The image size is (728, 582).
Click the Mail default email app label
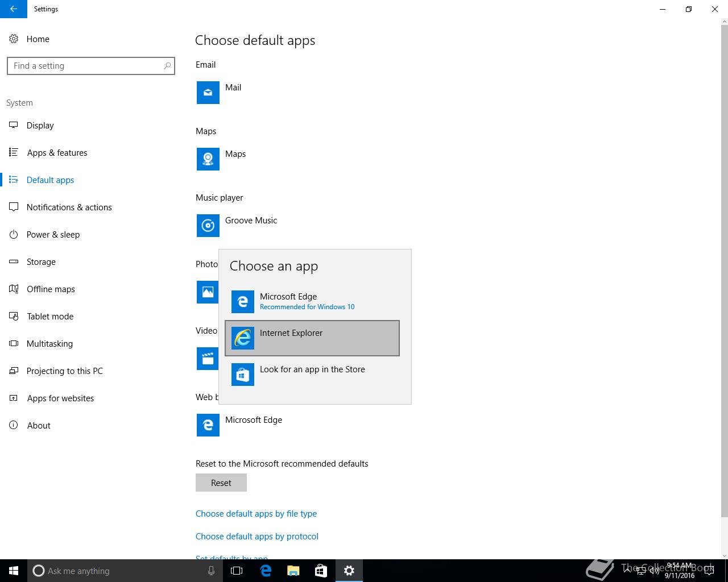point(233,88)
